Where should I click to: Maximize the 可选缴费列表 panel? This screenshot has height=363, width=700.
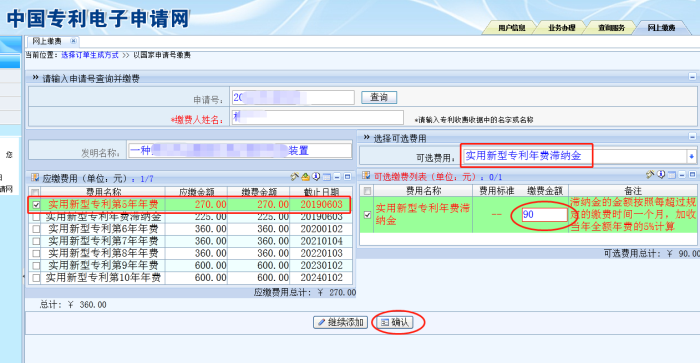click(x=692, y=175)
